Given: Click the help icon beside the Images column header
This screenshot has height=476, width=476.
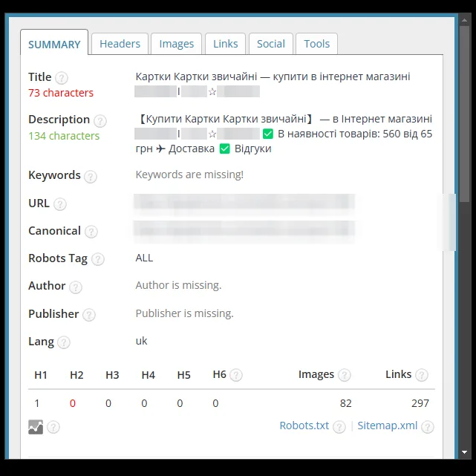Looking at the screenshot, I should 345,375.
